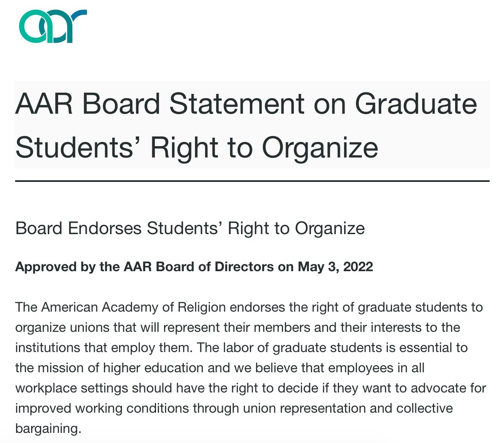Click the bold 'Approved by the AAR Board' line

(194, 267)
